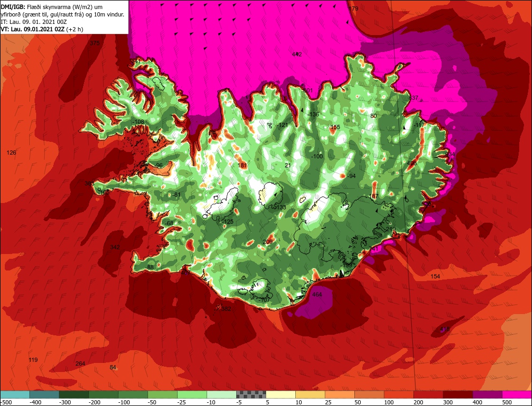Select the -136 flux value
This screenshot has height=406, width=532.
[x=313, y=114]
